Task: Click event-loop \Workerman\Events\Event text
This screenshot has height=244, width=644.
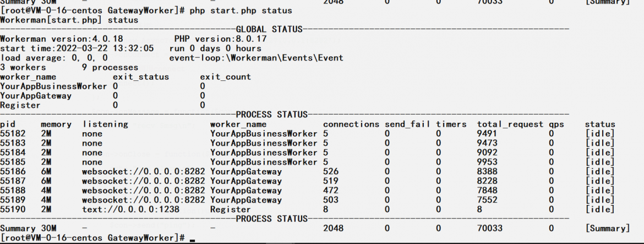Action: 256,58
